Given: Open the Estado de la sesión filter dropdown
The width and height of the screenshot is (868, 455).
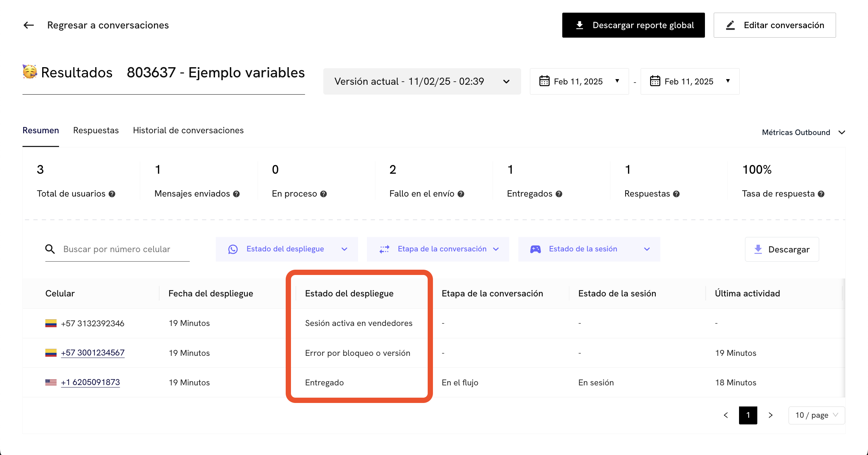Looking at the screenshot, I should 589,249.
